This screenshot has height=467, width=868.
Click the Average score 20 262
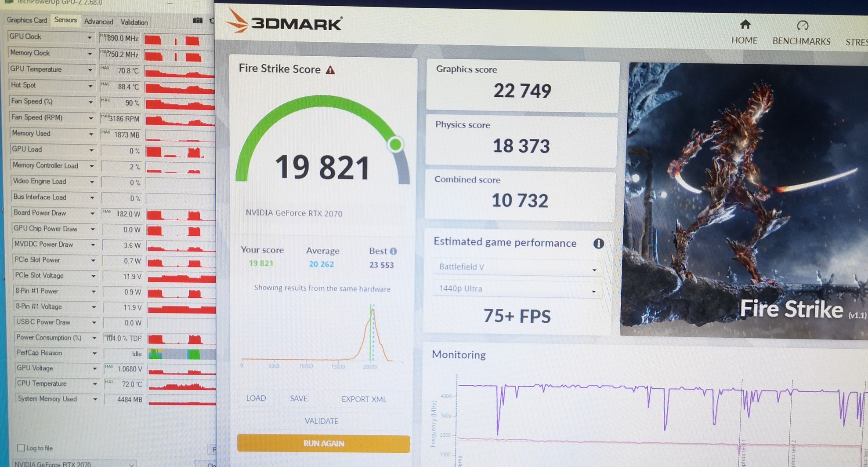point(321,264)
